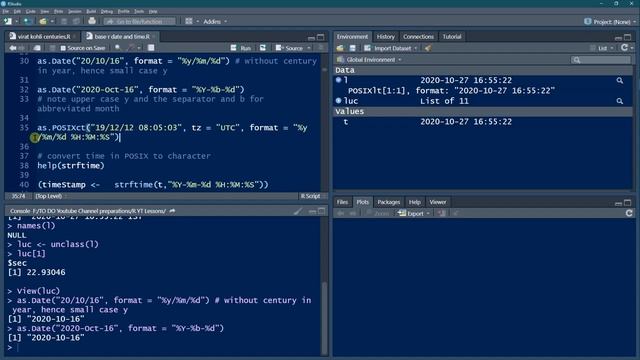Close the virat kohli centuries.R tab
The width and height of the screenshot is (640, 360).
coord(75,37)
